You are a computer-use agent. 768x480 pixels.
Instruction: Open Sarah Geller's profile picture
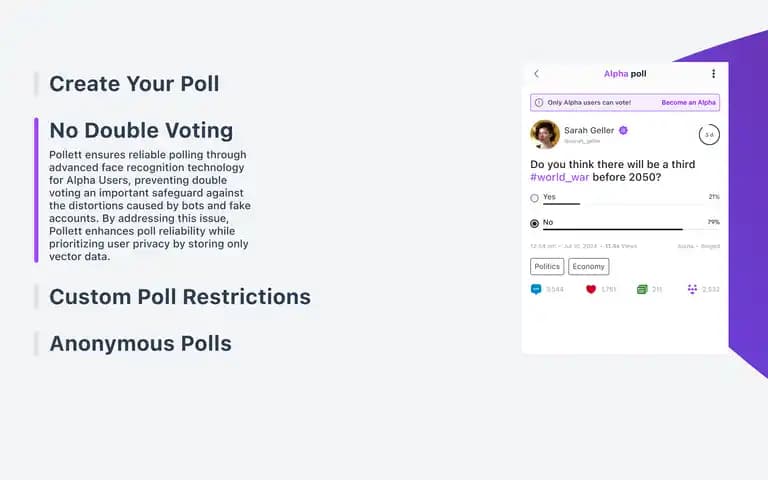(x=545, y=134)
